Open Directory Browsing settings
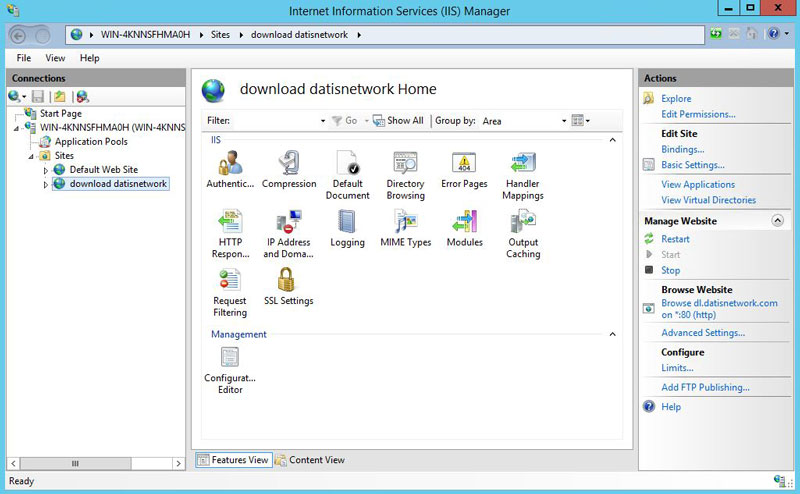Image resolution: width=800 pixels, height=494 pixels. (x=406, y=175)
